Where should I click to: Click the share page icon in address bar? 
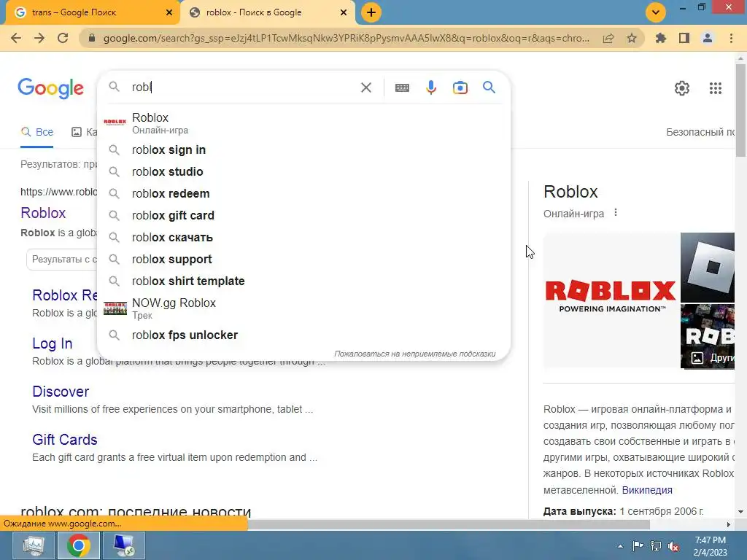608,38
